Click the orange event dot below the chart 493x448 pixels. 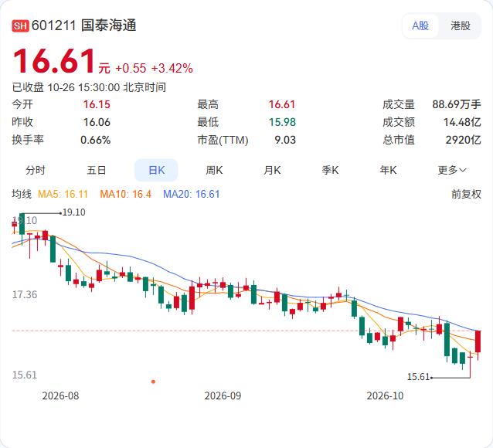153,382
